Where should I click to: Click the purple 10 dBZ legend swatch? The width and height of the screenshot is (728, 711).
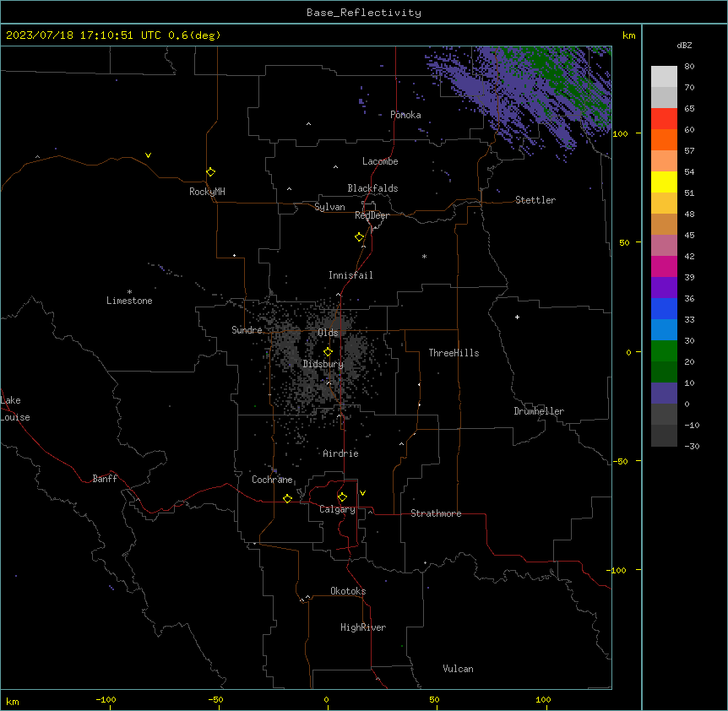(664, 393)
